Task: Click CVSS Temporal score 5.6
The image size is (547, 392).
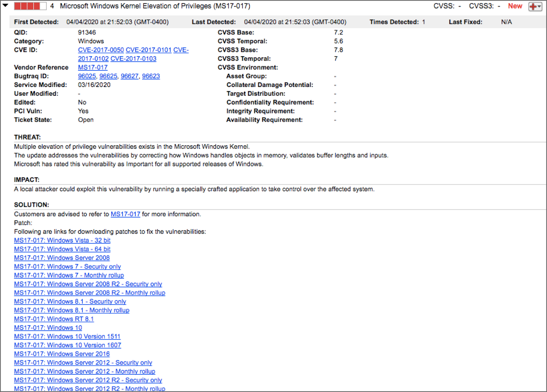Action: coord(338,41)
